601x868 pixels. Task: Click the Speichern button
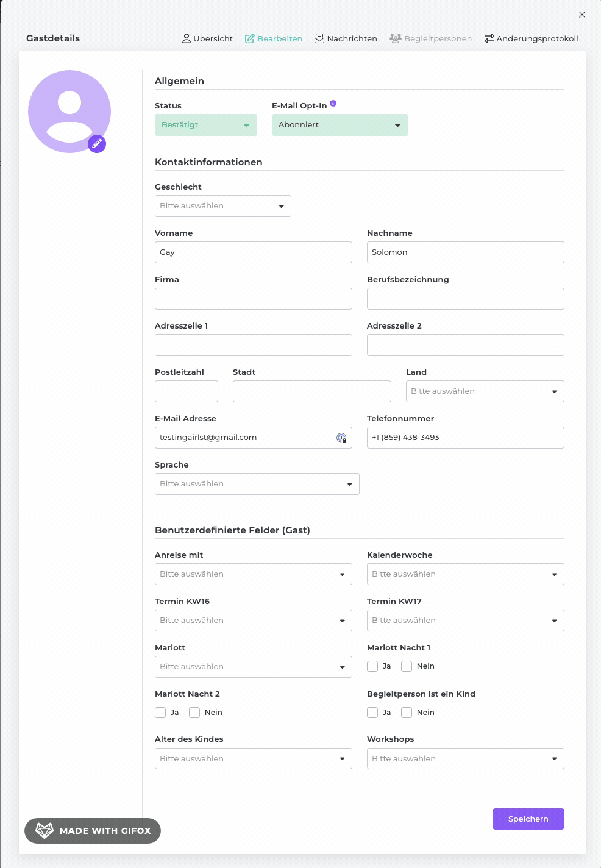point(528,819)
